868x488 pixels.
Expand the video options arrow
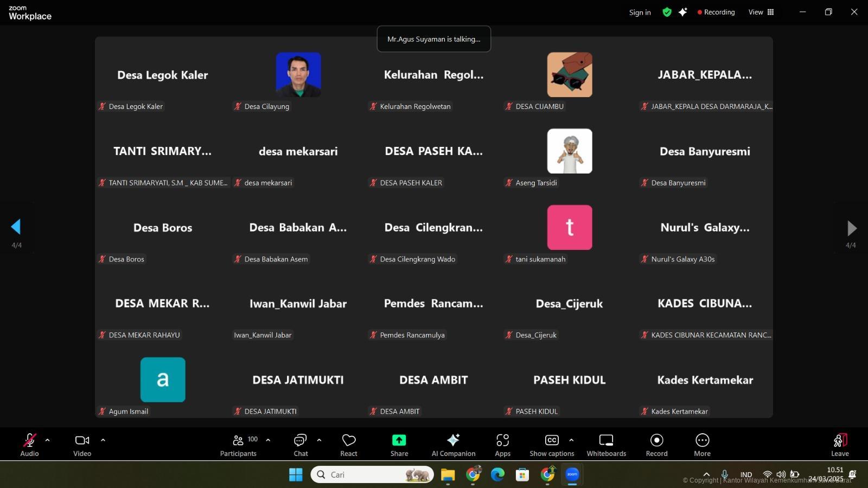click(x=103, y=440)
